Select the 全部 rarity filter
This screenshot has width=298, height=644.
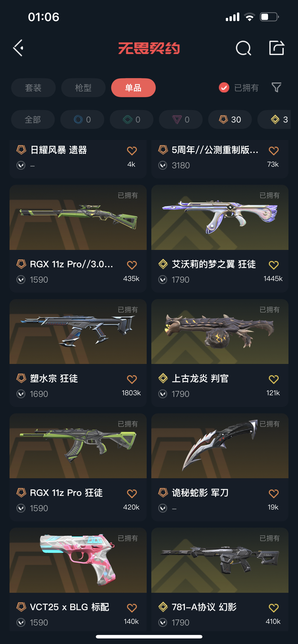point(33,119)
